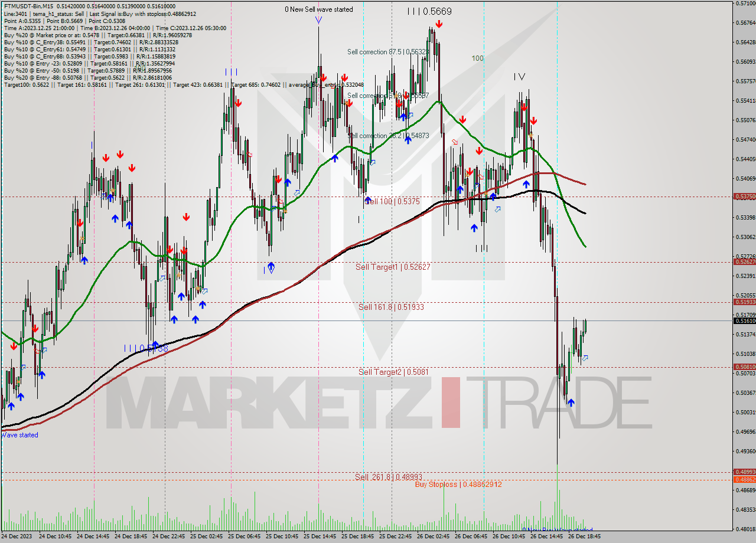Click the '0 New Sell wave started' label

click(x=319, y=9)
